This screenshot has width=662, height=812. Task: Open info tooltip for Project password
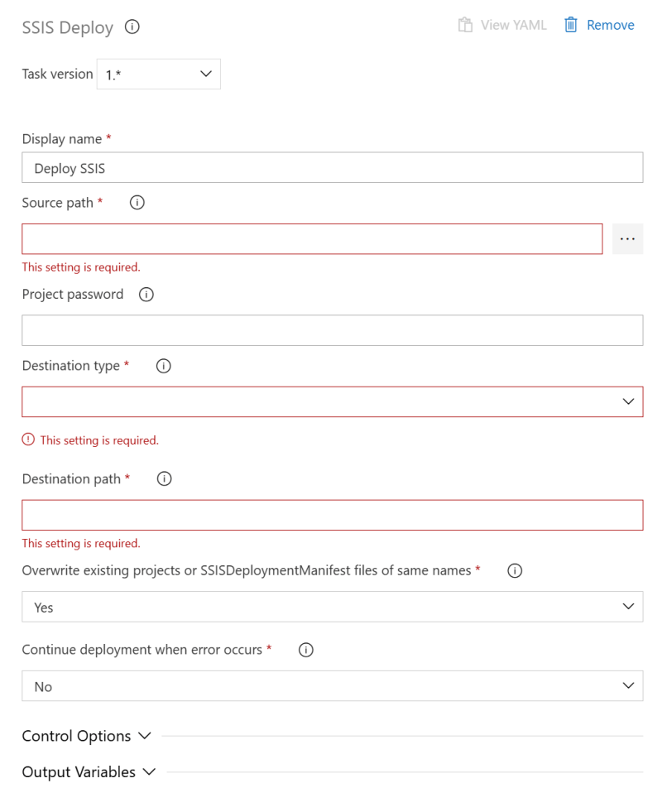[146, 295]
